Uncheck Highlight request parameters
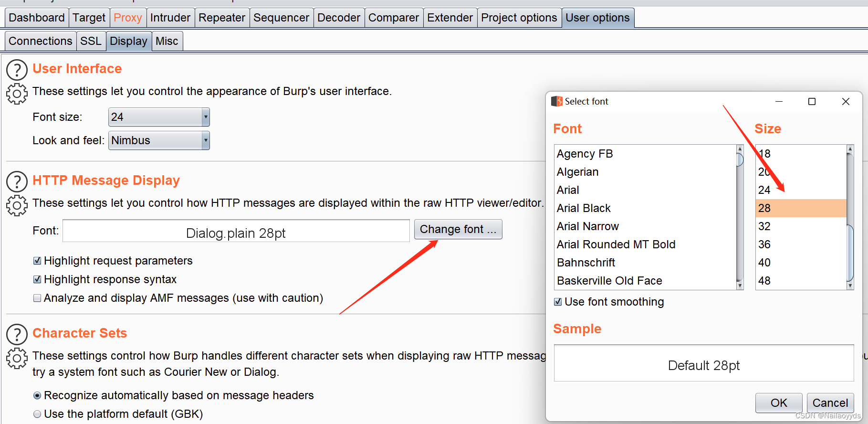Image resolution: width=868 pixels, height=424 pixels. click(37, 261)
